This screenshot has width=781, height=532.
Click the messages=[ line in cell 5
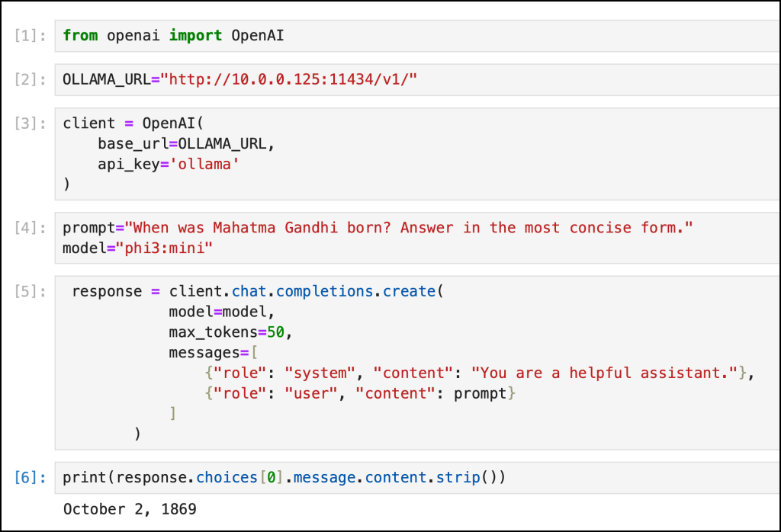click(214, 353)
